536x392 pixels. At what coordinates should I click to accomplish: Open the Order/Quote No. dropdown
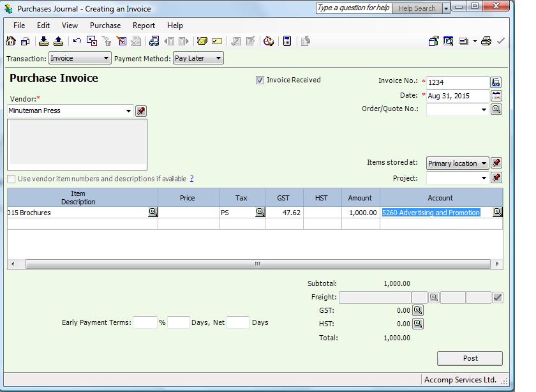tap(484, 109)
